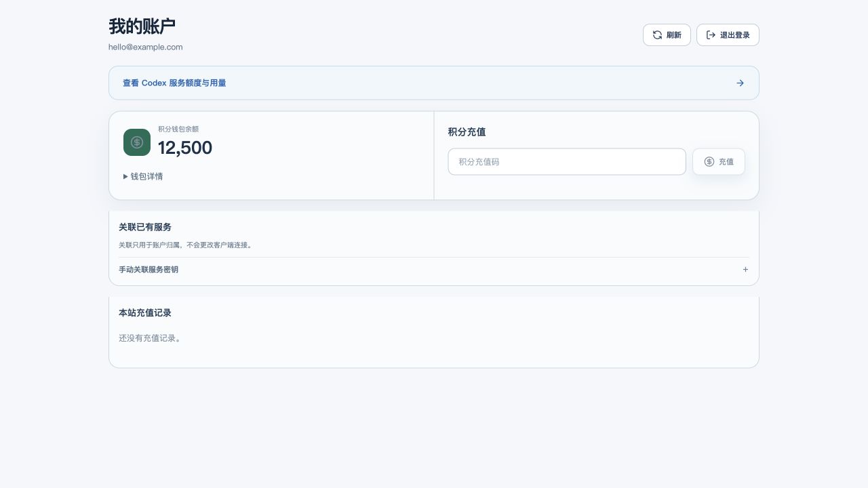
Task: Click the refresh icon beside 刷新
Action: click(657, 35)
